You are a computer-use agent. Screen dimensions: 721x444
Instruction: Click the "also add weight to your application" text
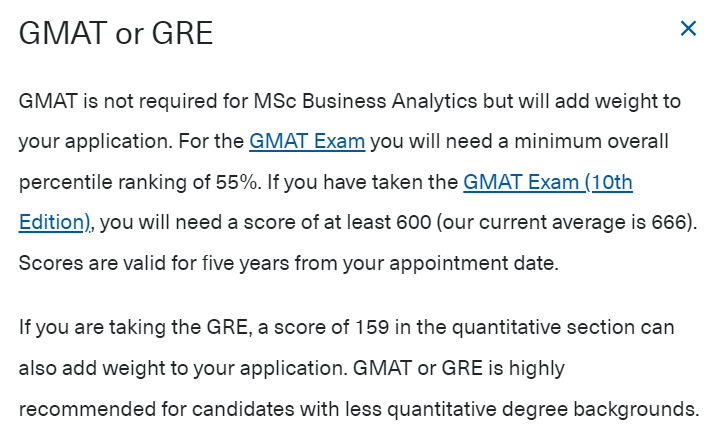tap(183, 368)
